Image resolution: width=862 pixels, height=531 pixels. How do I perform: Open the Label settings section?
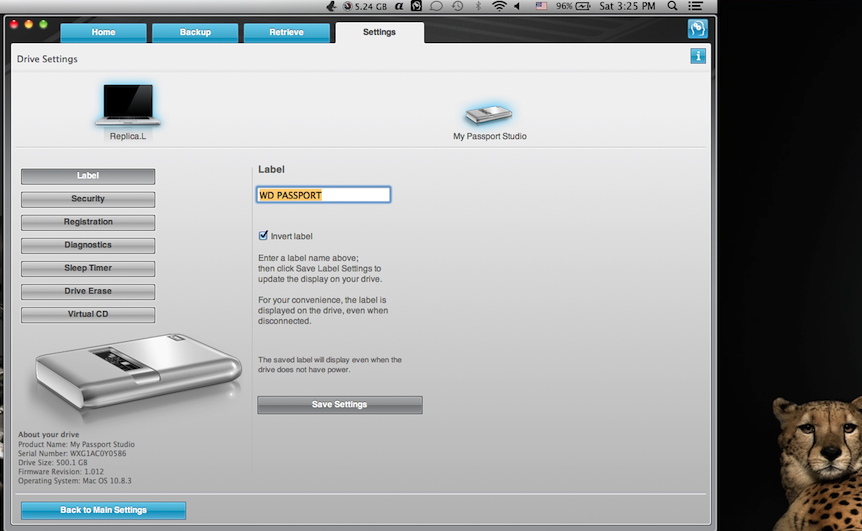click(88, 176)
